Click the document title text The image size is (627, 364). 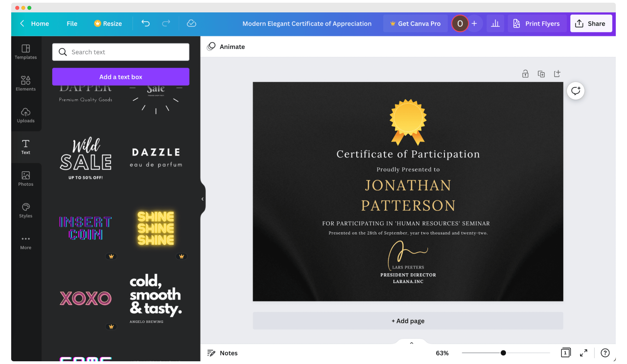pyautogui.click(x=307, y=23)
